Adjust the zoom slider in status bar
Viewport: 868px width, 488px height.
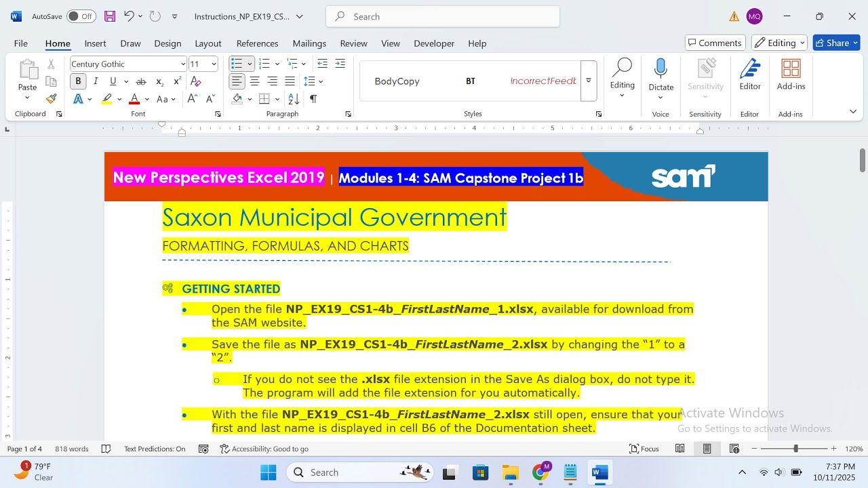795,449
